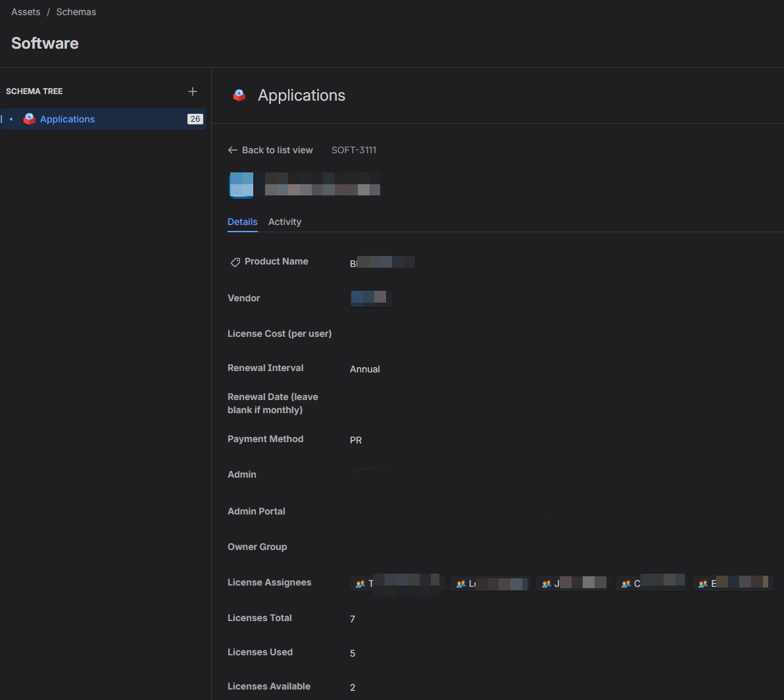Click the fourth license assignee starting with C
784x700 pixels.
[x=652, y=584]
